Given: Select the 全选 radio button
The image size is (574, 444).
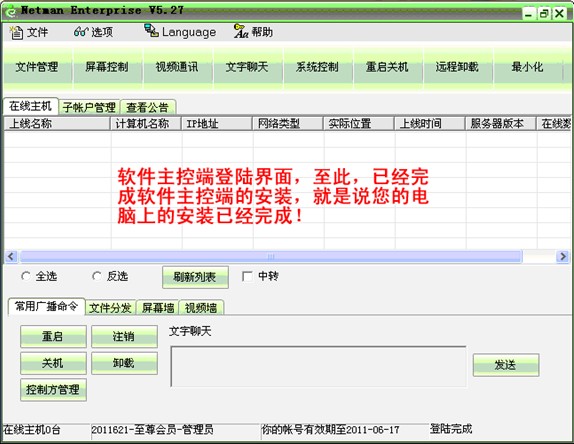Looking at the screenshot, I should (26, 276).
